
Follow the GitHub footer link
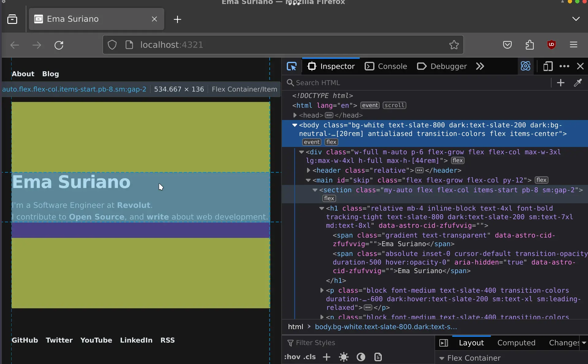(25, 340)
